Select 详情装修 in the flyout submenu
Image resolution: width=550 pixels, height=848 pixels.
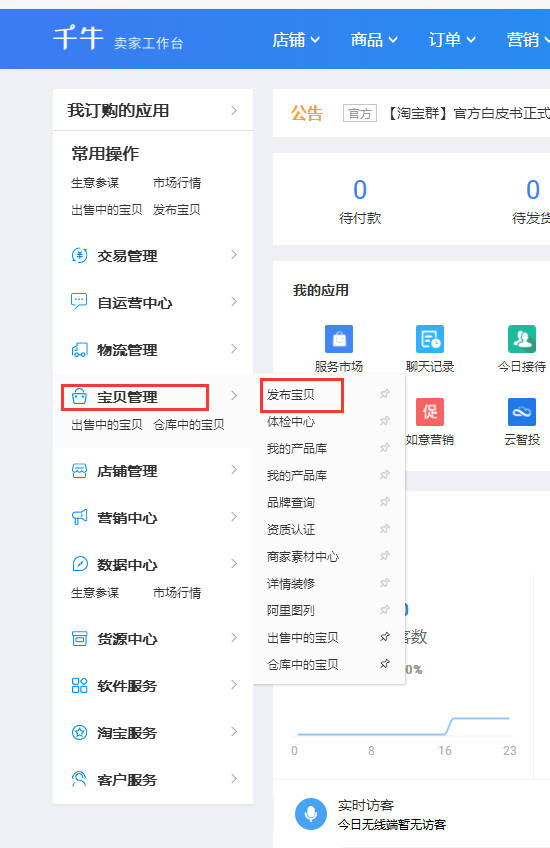click(x=291, y=584)
